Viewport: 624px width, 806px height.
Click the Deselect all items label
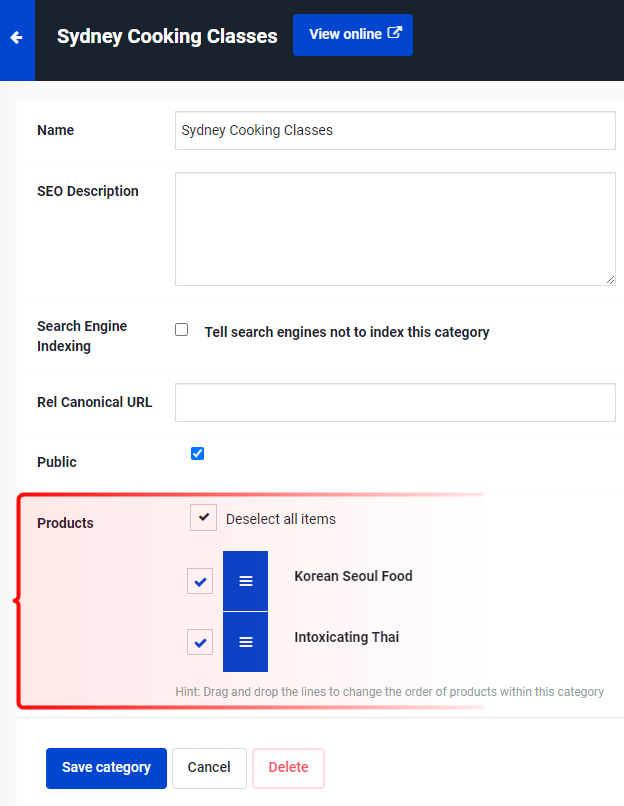coord(281,519)
